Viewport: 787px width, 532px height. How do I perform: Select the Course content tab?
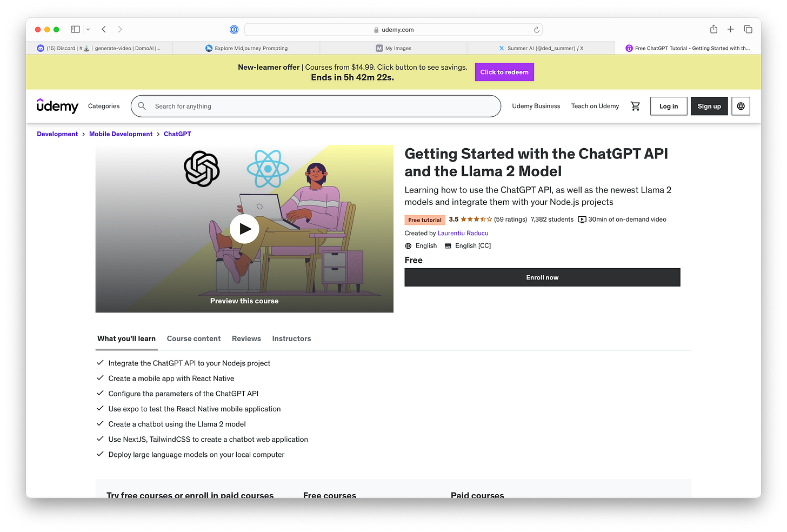click(x=194, y=338)
